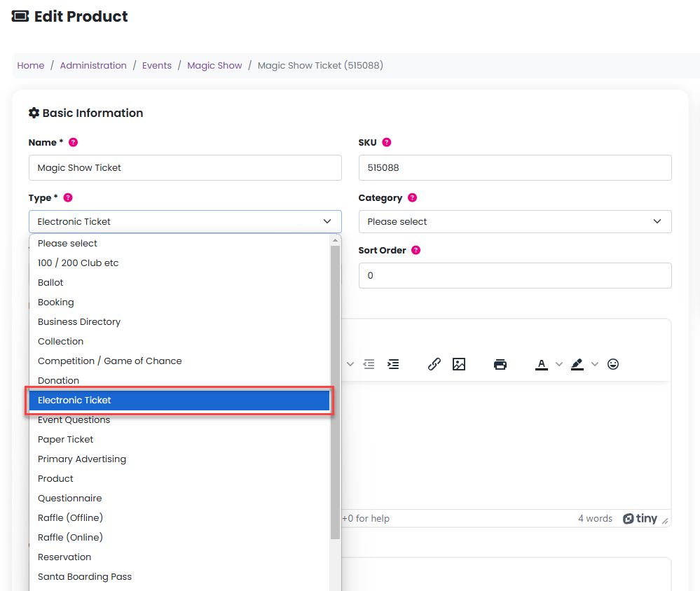700x591 pixels.
Task: Apply text color with the A icon
Action: 542,365
